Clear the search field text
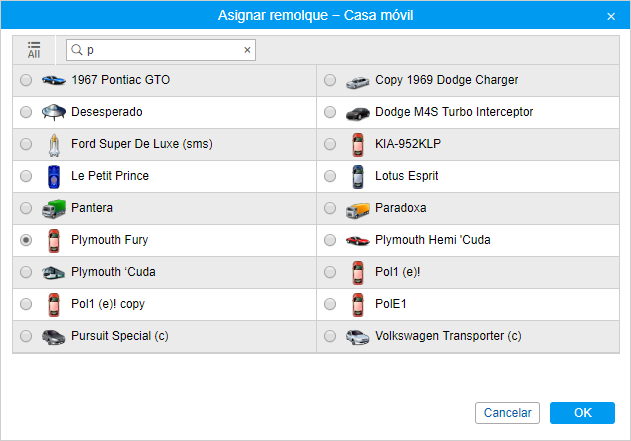631x441 pixels. pos(247,49)
